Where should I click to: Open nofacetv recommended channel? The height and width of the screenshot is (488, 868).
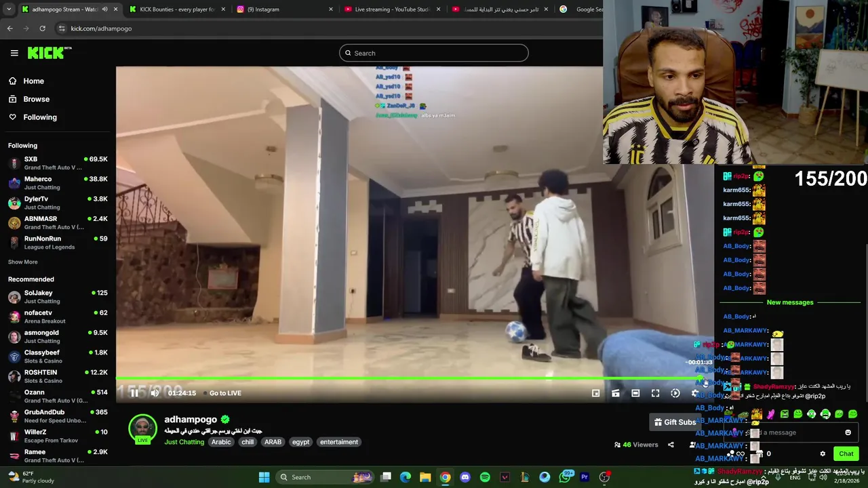58,317
